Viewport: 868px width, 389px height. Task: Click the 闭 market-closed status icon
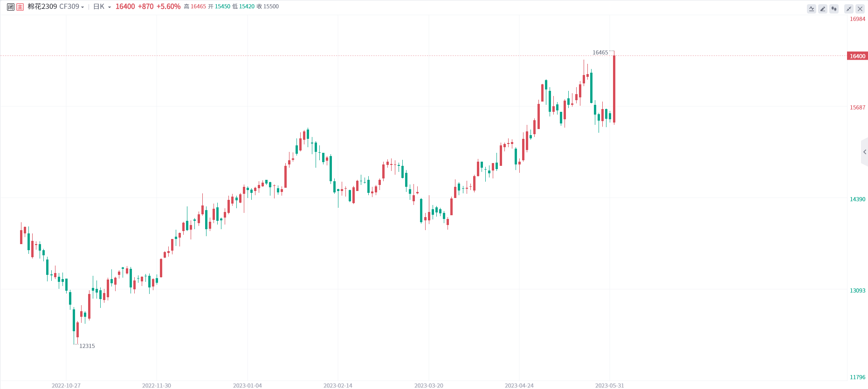[x=11, y=7]
